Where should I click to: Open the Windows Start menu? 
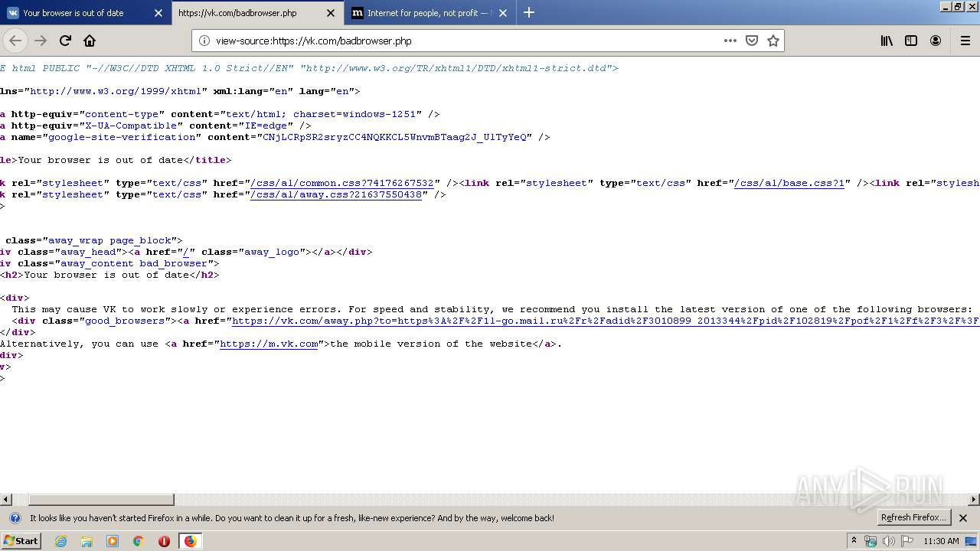coord(21,541)
